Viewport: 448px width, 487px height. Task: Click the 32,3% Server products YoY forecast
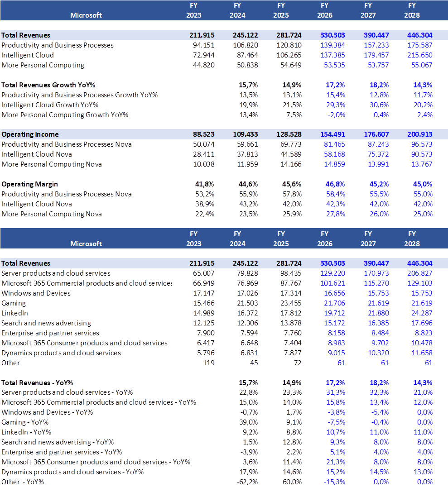pyautogui.click(x=379, y=392)
